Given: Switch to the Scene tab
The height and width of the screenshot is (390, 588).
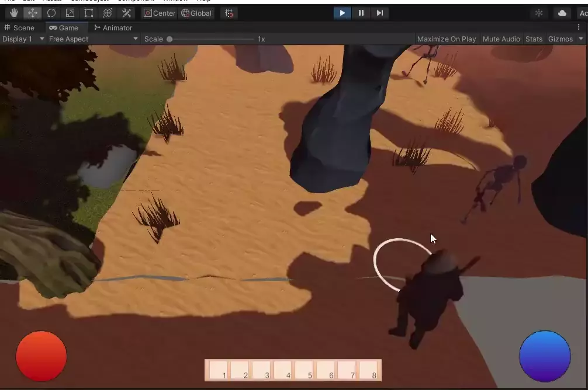Looking at the screenshot, I should coord(19,27).
